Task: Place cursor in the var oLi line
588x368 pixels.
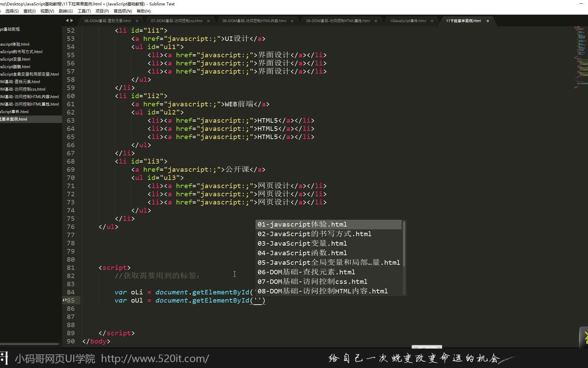Action: coord(185,292)
